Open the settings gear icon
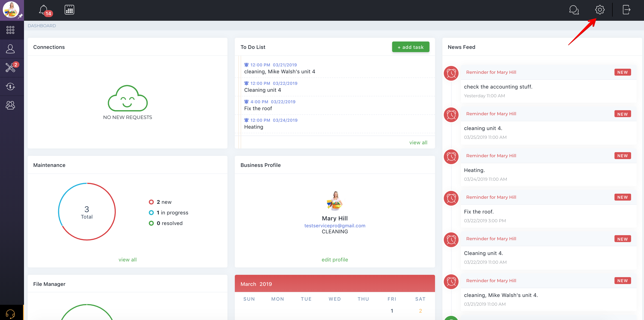 (599, 10)
